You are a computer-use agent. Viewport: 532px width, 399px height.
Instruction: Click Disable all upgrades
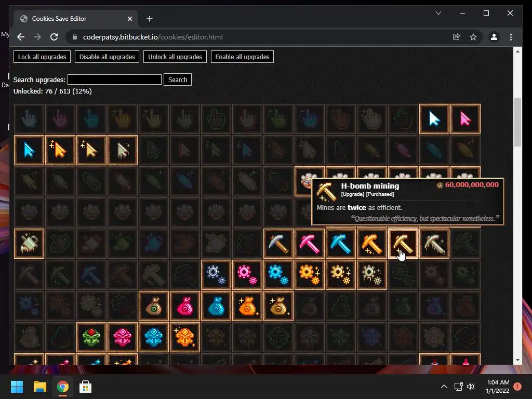point(107,57)
